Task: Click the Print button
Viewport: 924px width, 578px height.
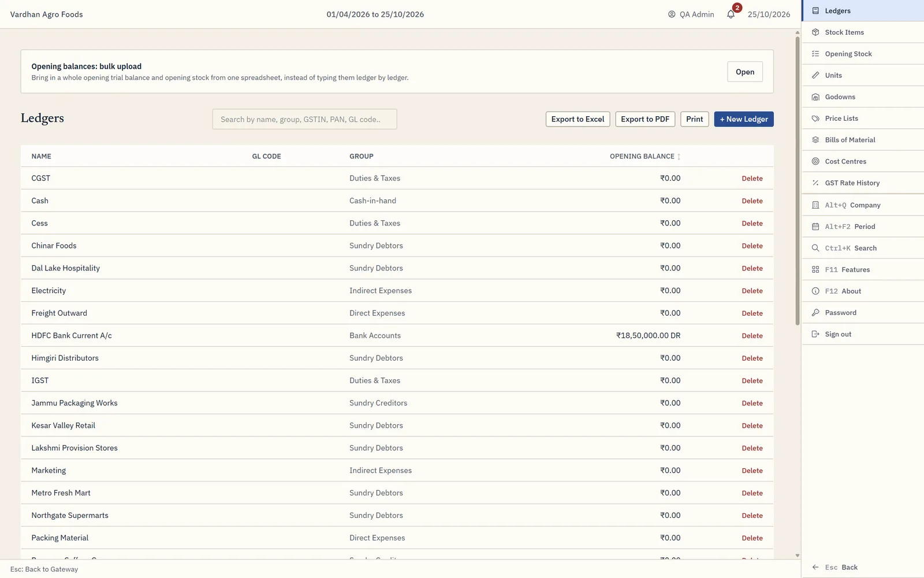Action: (x=695, y=119)
